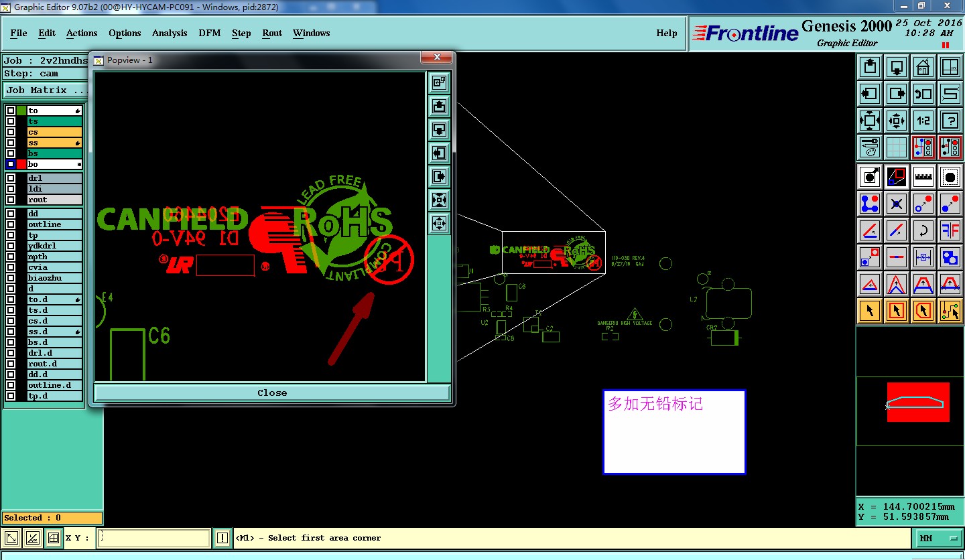Click the circular rotate arrow icon
Viewport: 965px width, 560px height.
923,230
